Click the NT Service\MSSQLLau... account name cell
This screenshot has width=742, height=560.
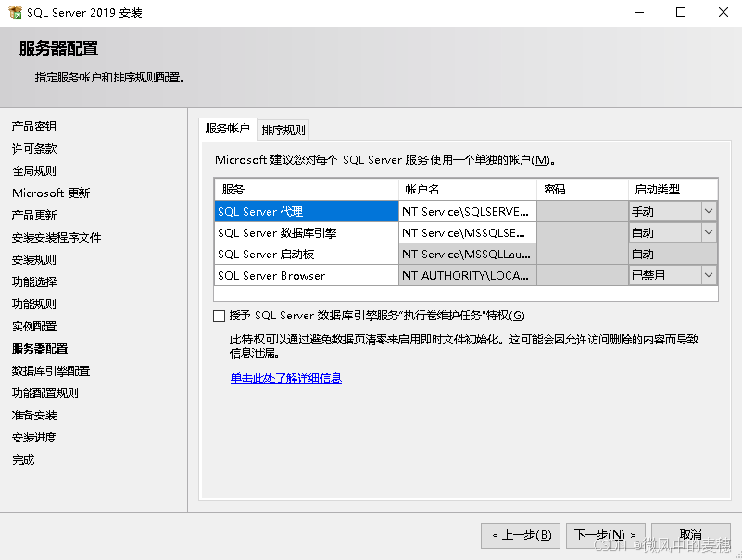point(468,254)
